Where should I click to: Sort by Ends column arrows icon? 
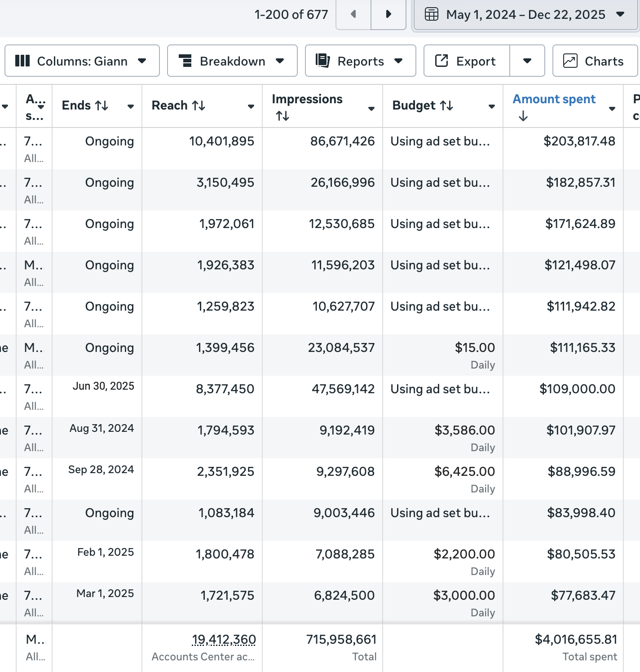(x=102, y=105)
